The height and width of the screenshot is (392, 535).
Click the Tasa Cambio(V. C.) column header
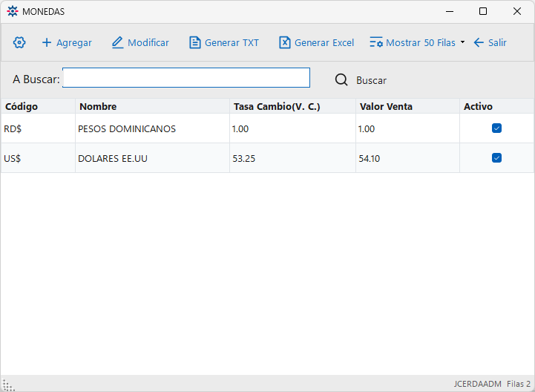tap(277, 106)
